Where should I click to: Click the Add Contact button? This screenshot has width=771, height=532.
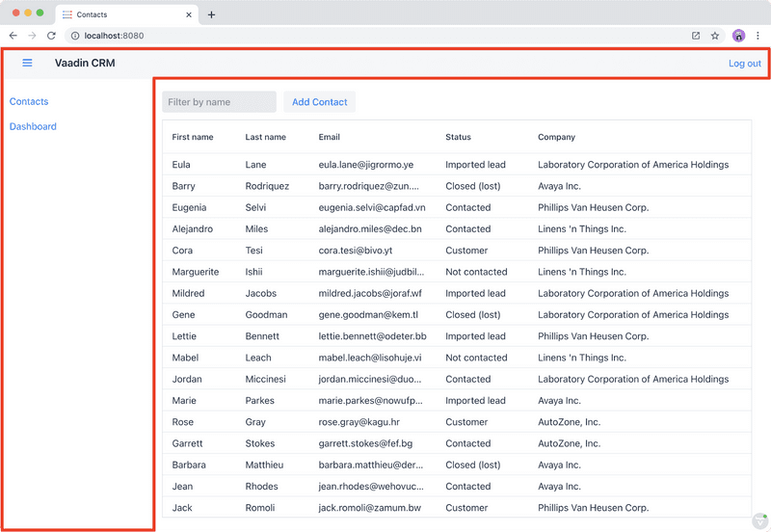tap(320, 102)
